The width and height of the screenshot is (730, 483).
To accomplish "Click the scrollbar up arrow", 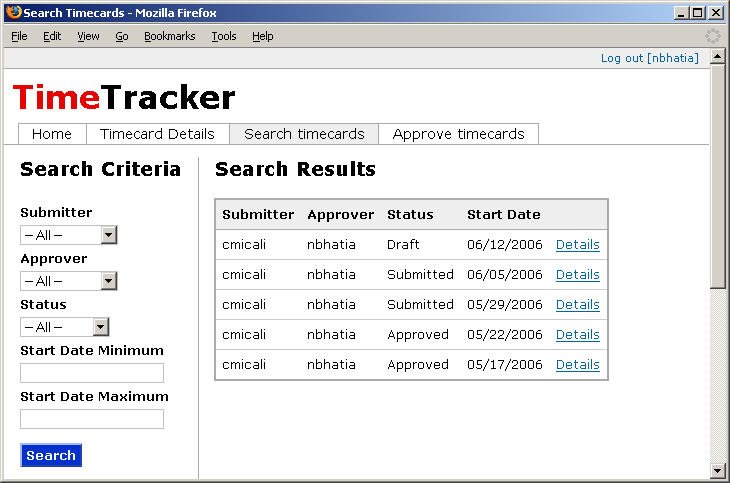I will 717,57.
